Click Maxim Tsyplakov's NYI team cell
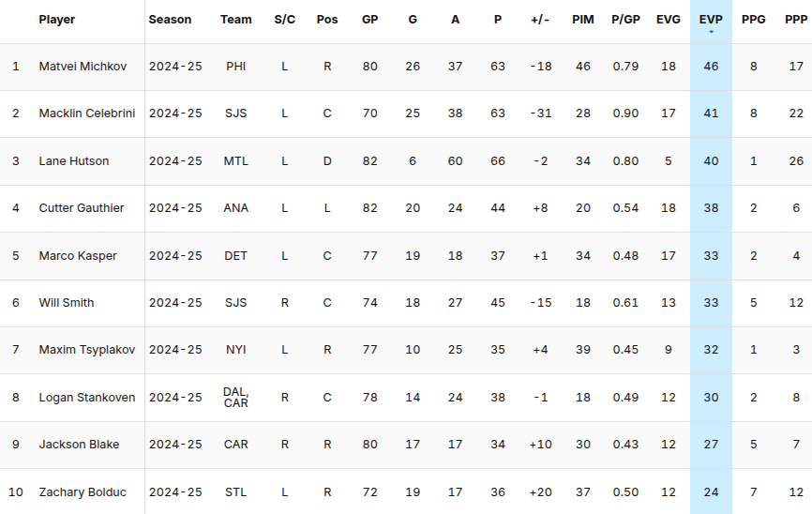Viewport: 812px width, 514px height. coord(235,350)
